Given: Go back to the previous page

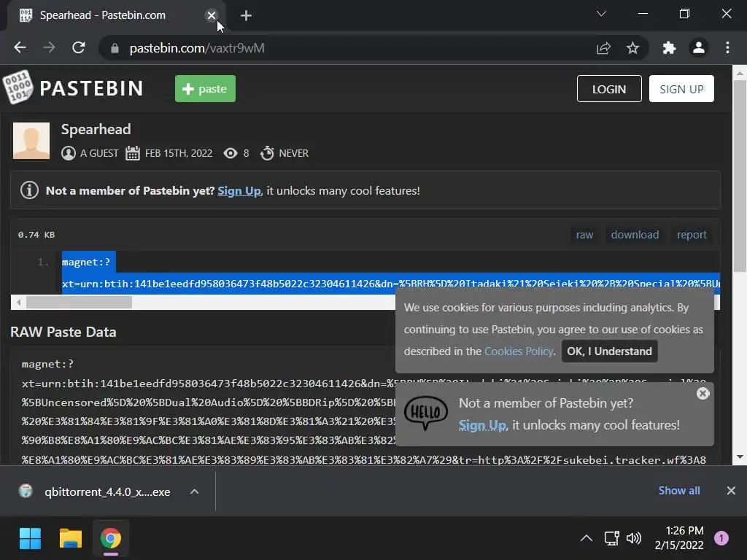Looking at the screenshot, I should coord(20,47).
